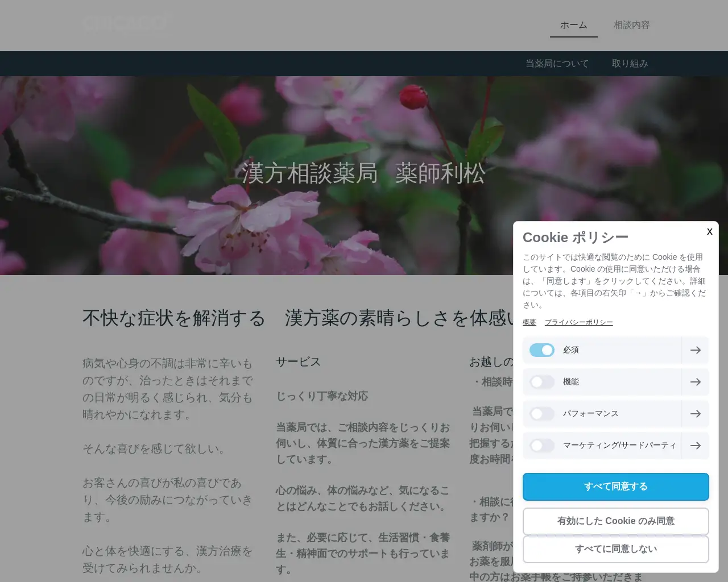
Task: Open the 概要 link
Action: 529,322
